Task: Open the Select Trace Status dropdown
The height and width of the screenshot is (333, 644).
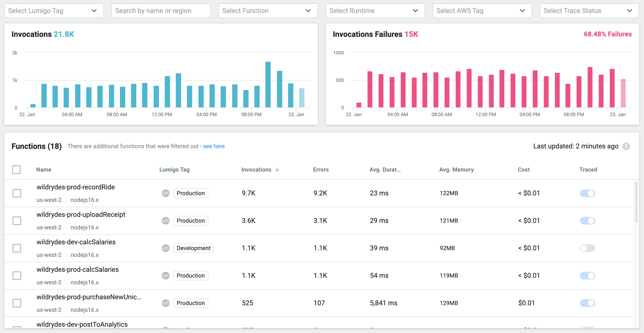Action: tap(589, 11)
